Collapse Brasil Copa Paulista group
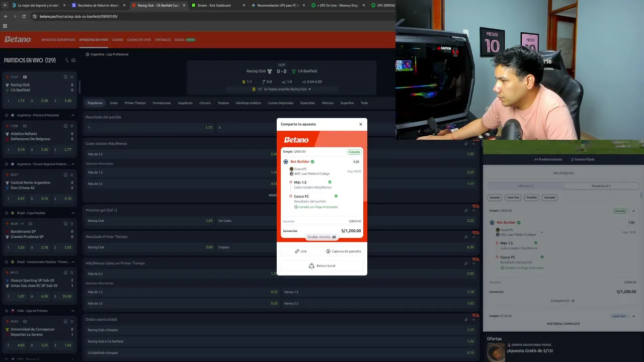 (72, 213)
